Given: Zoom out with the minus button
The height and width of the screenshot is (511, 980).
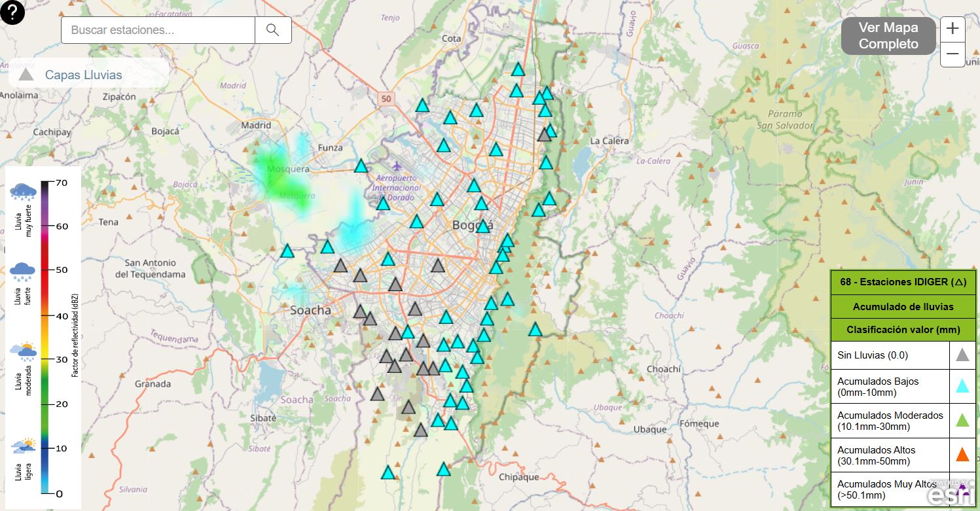Looking at the screenshot, I should 953,54.
